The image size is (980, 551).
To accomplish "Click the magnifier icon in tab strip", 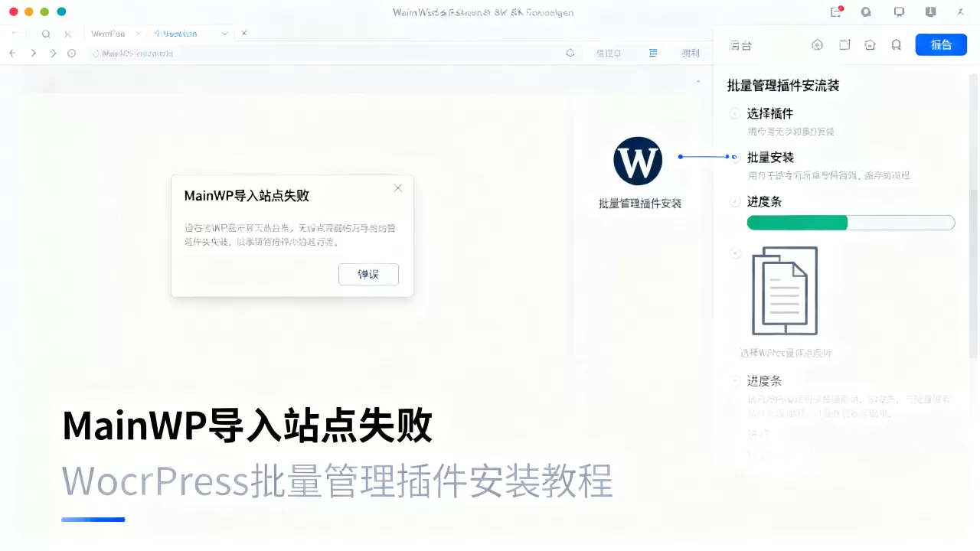I will click(x=46, y=34).
